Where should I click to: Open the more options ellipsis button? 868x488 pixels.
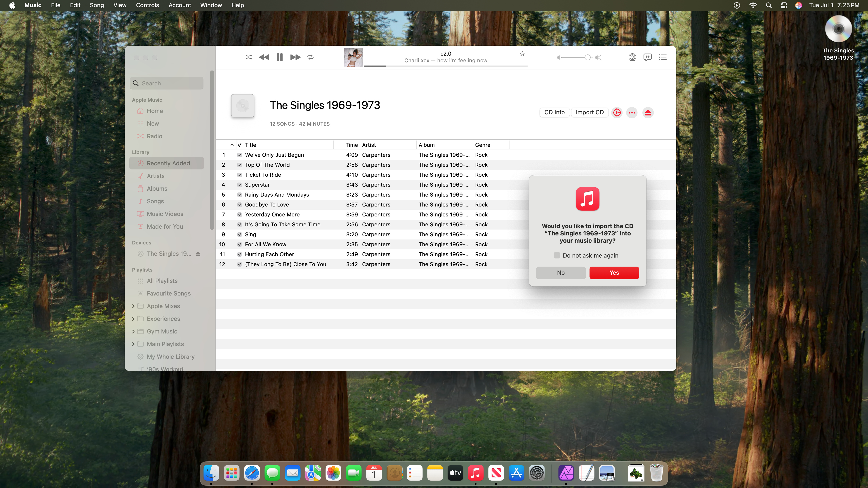pos(632,113)
